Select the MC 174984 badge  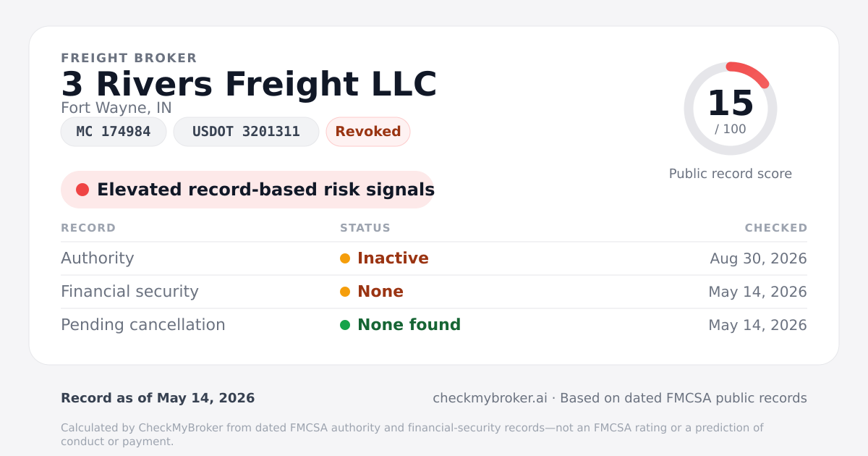(x=114, y=132)
